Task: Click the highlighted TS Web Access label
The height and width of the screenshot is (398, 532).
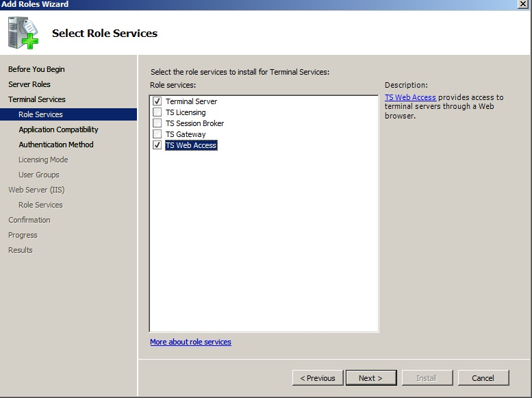Action: 191,145
